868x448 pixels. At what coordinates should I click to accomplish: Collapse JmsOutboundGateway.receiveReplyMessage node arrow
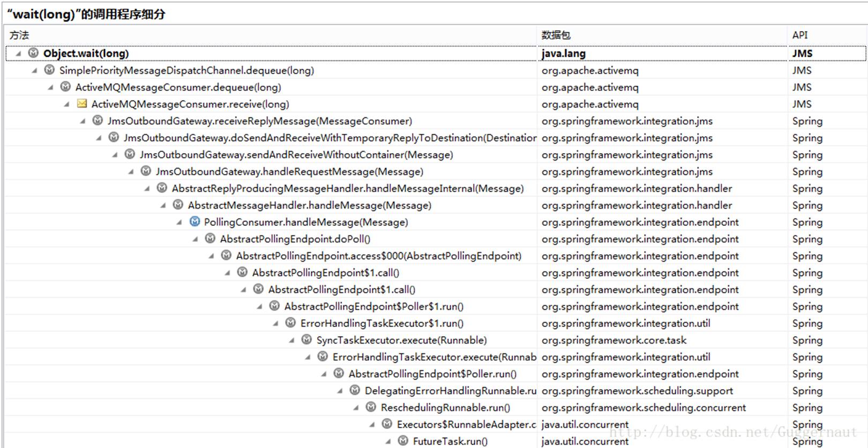click(83, 121)
